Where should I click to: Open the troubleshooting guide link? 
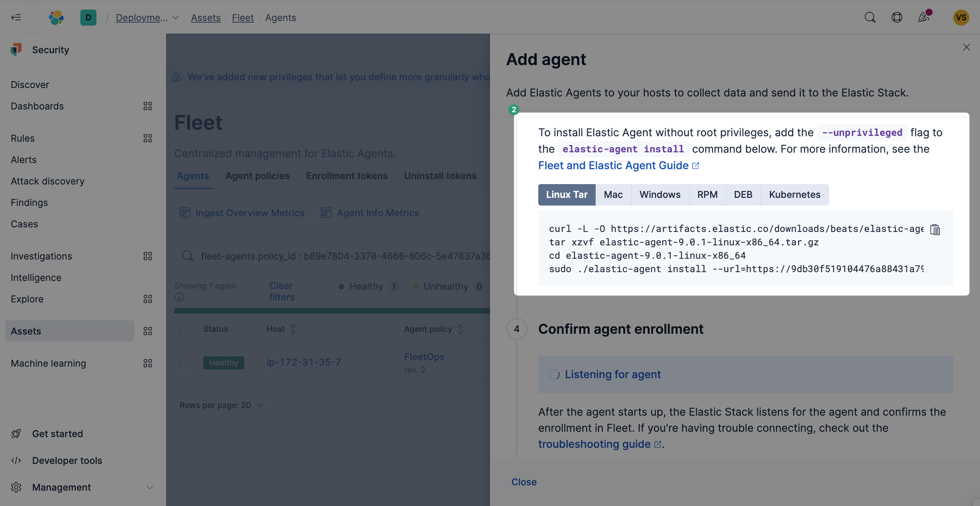(x=600, y=444)
